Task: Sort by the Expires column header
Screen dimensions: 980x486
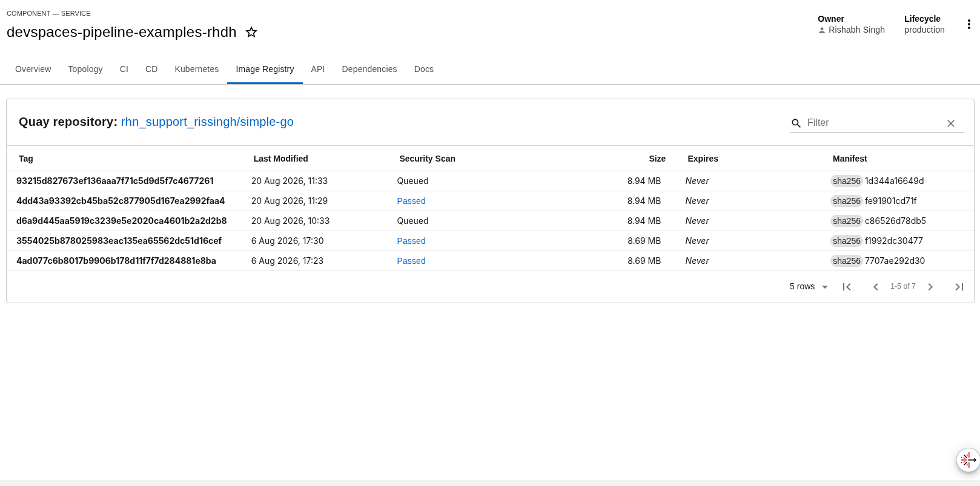Action: [x=703, y=159]
